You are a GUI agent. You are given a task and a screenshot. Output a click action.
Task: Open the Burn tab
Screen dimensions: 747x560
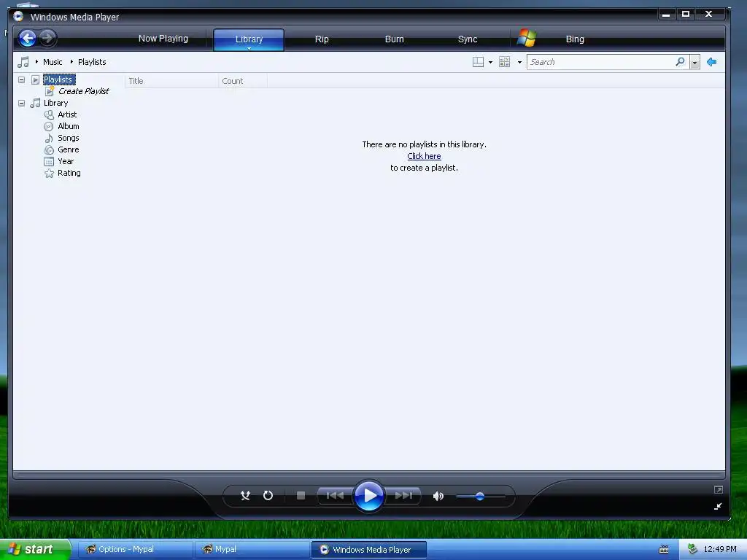[394, 39]
